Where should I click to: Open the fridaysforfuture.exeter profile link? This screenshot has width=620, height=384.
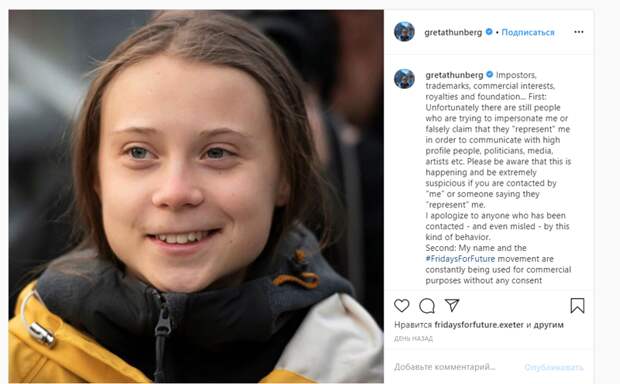pos(479,325)
